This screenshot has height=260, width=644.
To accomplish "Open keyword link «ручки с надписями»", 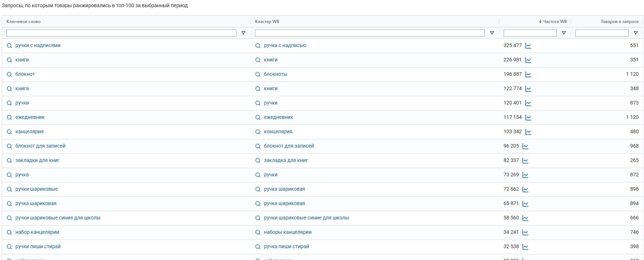I will coord(38,46).
